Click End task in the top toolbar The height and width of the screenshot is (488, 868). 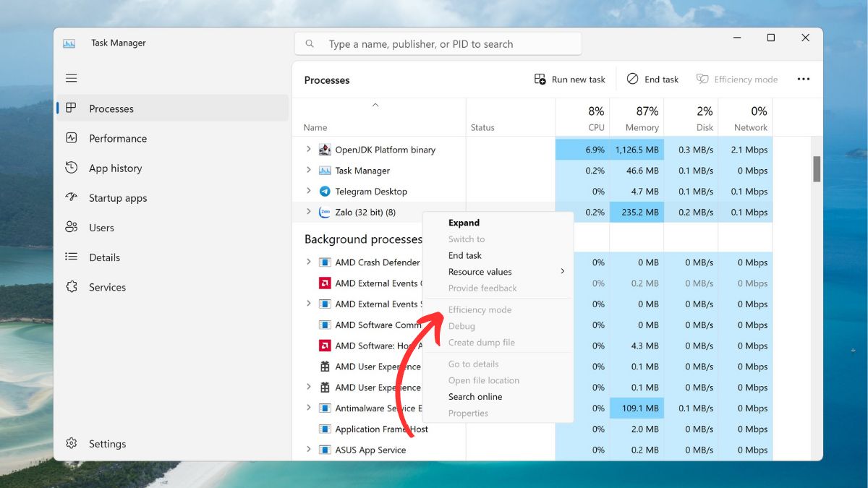pyautogui.click(x=652, y=80)
